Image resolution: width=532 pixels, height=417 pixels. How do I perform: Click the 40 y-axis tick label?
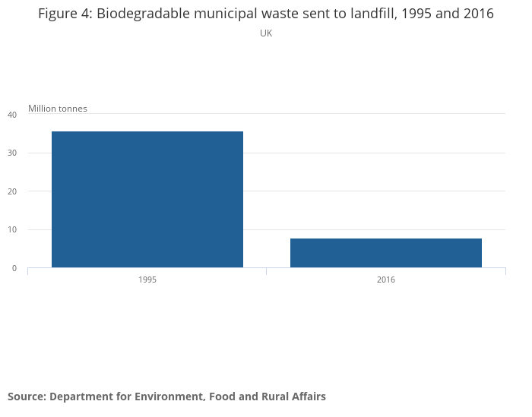(12, 115)
